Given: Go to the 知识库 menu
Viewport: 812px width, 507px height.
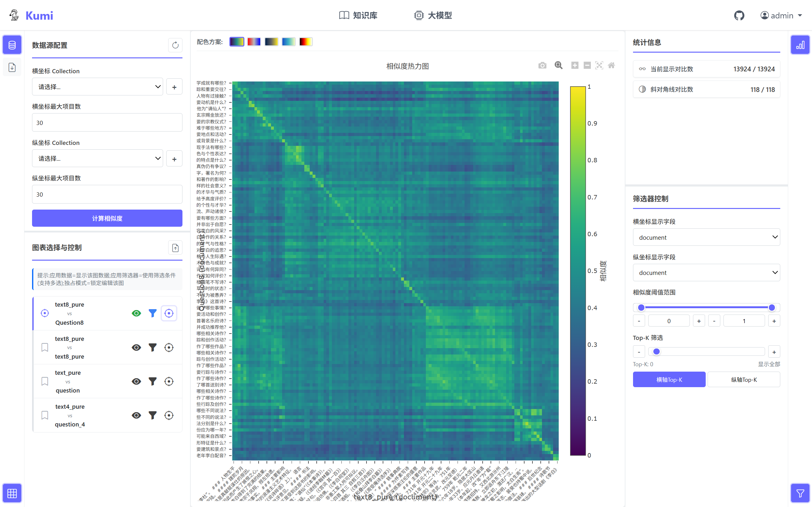Looking at the screenshot, I should click(358, 16).
